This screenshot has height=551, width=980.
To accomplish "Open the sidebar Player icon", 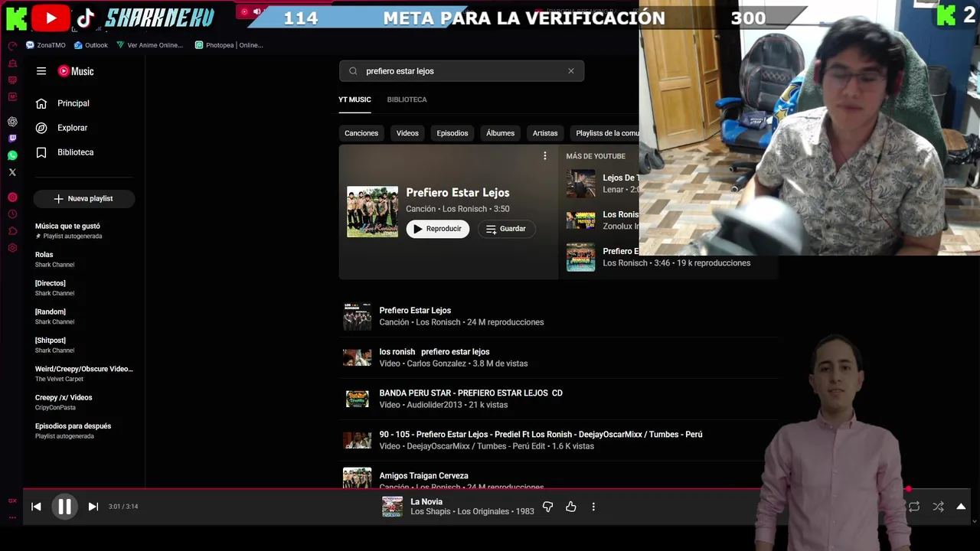I will 12,197.
